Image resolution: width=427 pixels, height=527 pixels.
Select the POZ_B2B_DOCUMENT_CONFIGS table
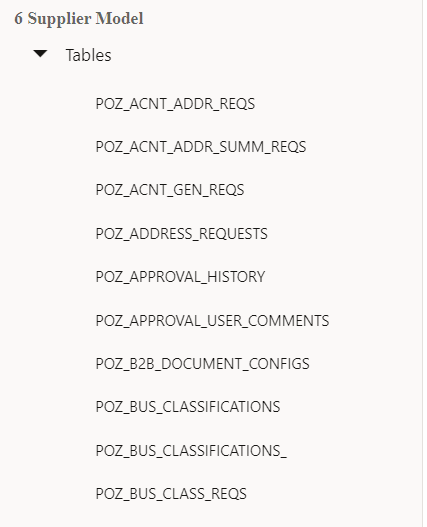point(202,364)
